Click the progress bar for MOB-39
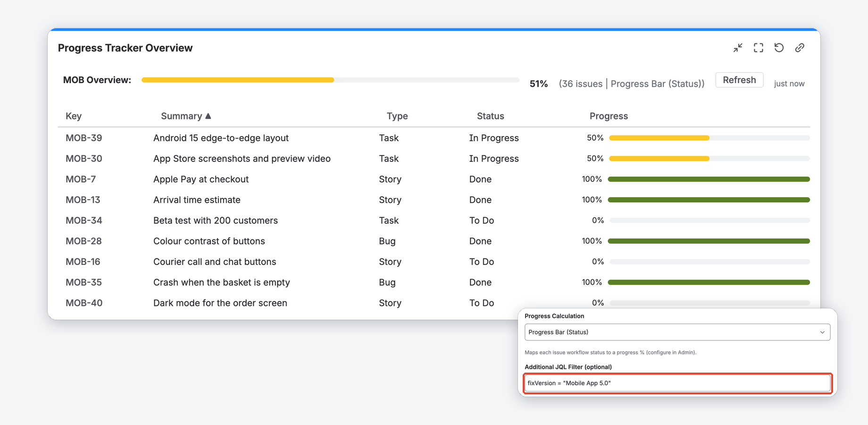Screen dimensions: 868x425 [709, 138]
